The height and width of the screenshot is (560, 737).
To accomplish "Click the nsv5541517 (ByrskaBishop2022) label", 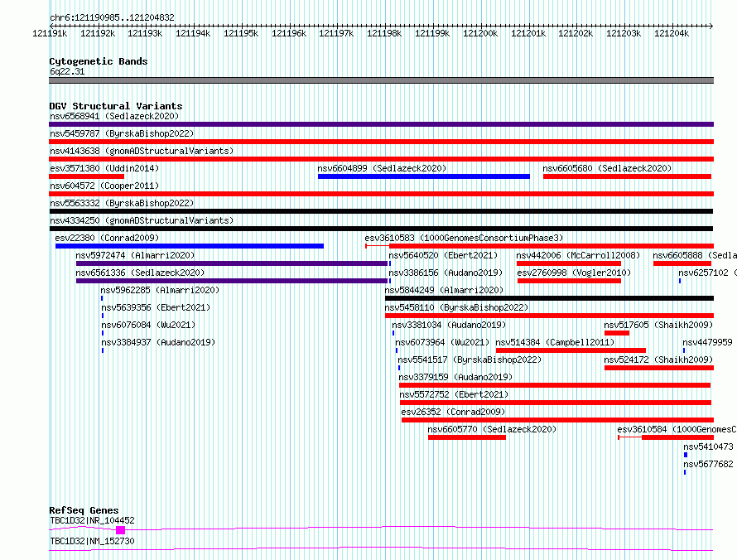I will pyautogui.click(x=470, y=360).
